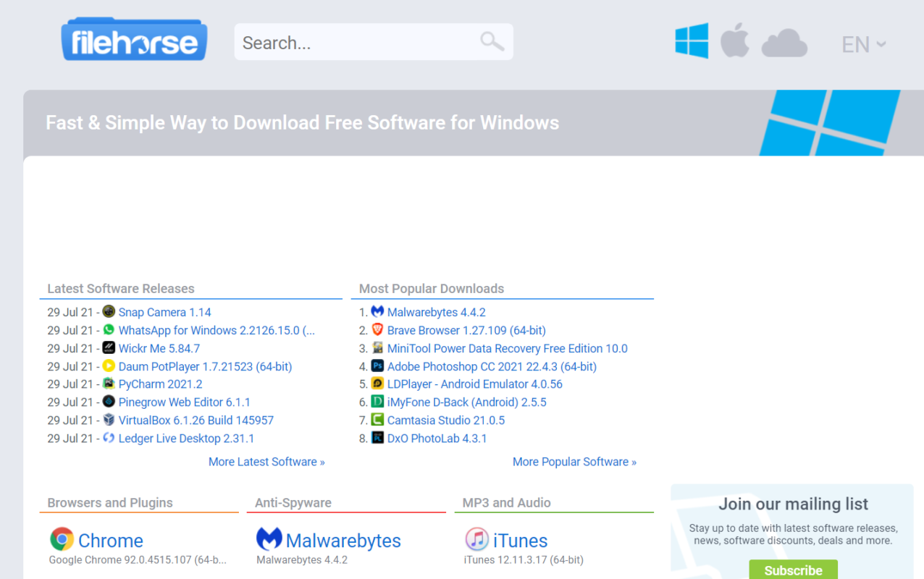
Task: Click the Subscribe button
Action: coord(793,570)
